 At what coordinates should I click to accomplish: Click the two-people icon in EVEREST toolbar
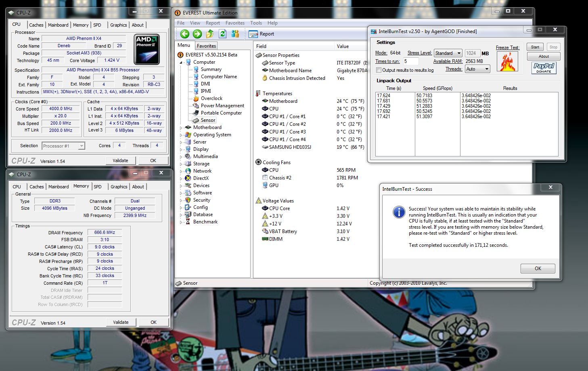[235, 34]
